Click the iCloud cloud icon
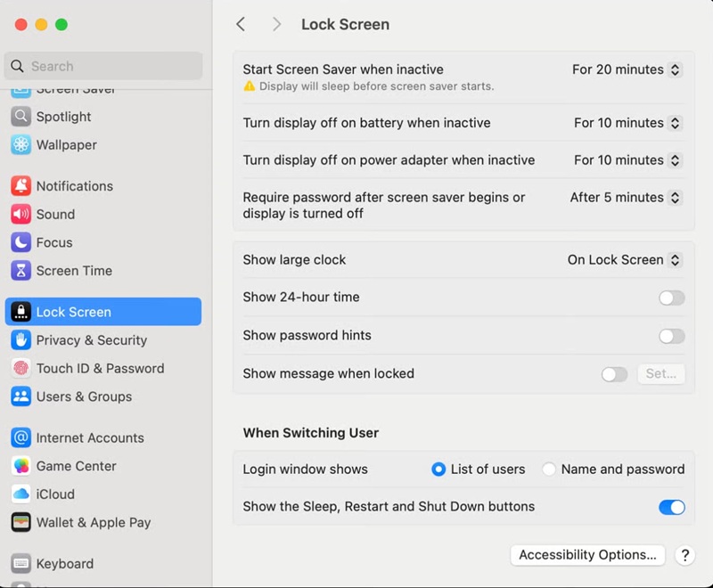 pyautogui.click(x=20, y=494)
